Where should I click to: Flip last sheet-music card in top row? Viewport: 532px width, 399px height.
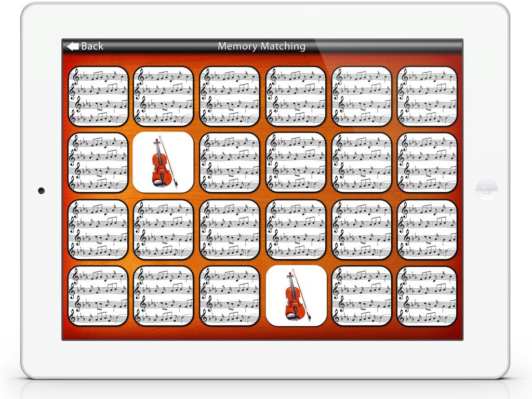[427, 96]
